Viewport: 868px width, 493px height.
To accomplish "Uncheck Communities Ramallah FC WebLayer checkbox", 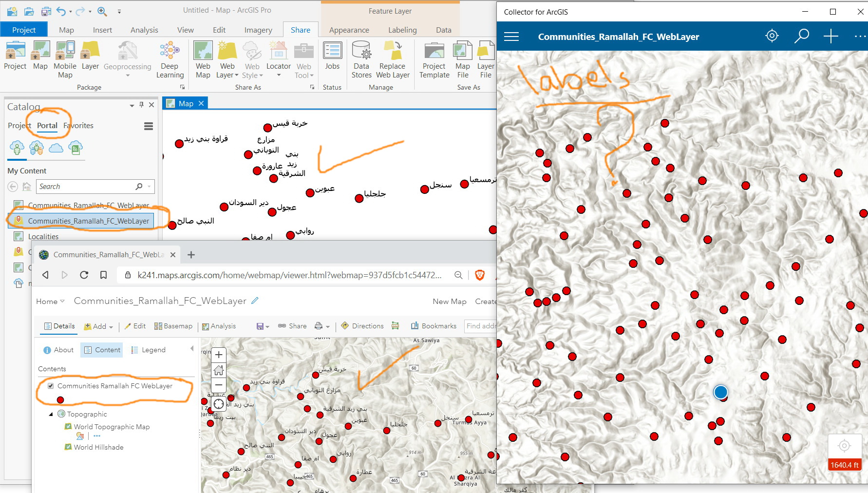I will [51, 386].
